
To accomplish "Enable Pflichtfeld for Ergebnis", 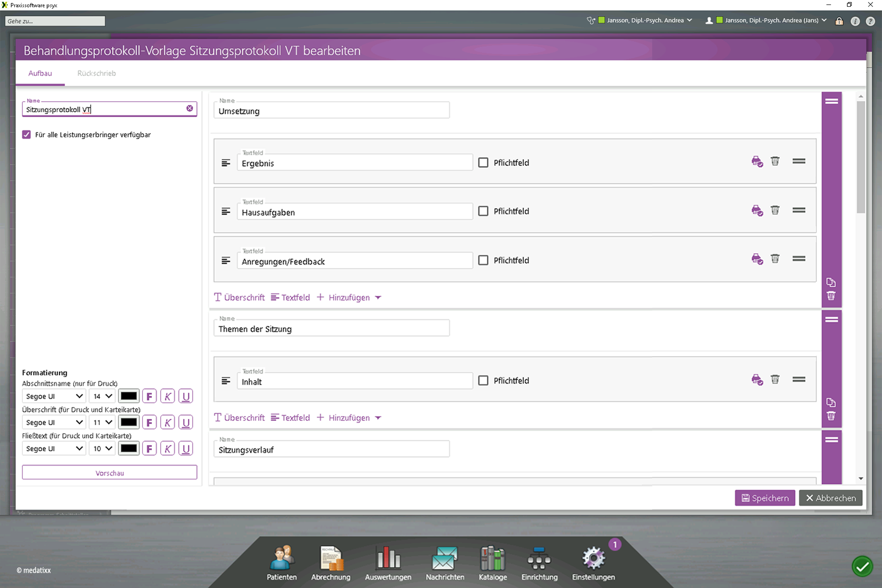I will (x=483, y=163).
